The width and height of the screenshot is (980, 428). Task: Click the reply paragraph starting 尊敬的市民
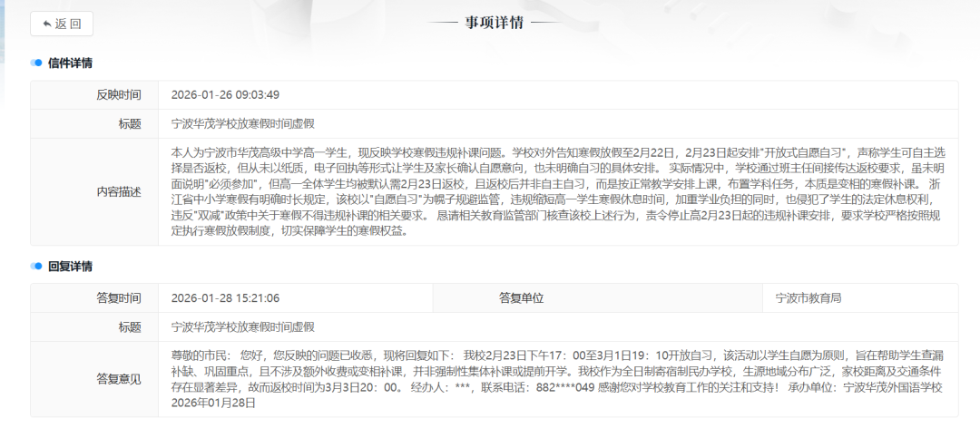point(557,378)
